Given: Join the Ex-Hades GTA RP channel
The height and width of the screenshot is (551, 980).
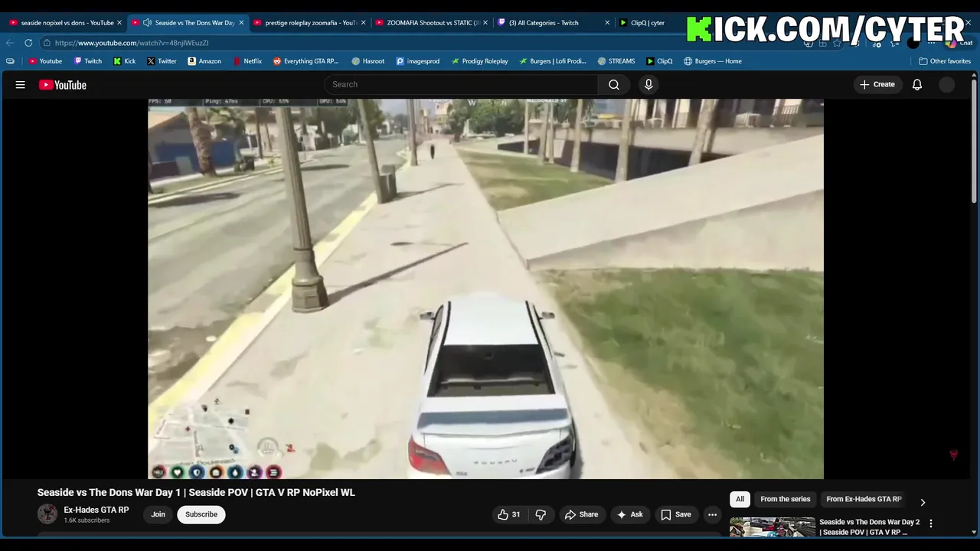Looking at the screenshot, I should click(x=158, y=514).
